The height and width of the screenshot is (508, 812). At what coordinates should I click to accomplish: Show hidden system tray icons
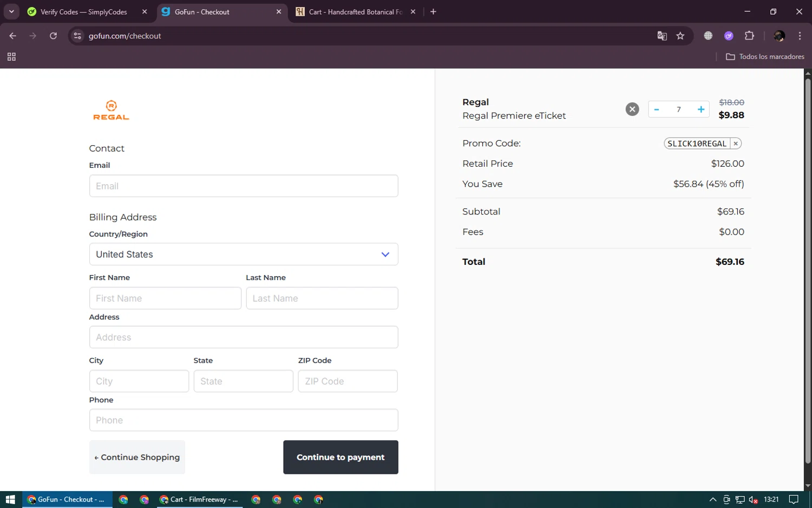point(713,499)
